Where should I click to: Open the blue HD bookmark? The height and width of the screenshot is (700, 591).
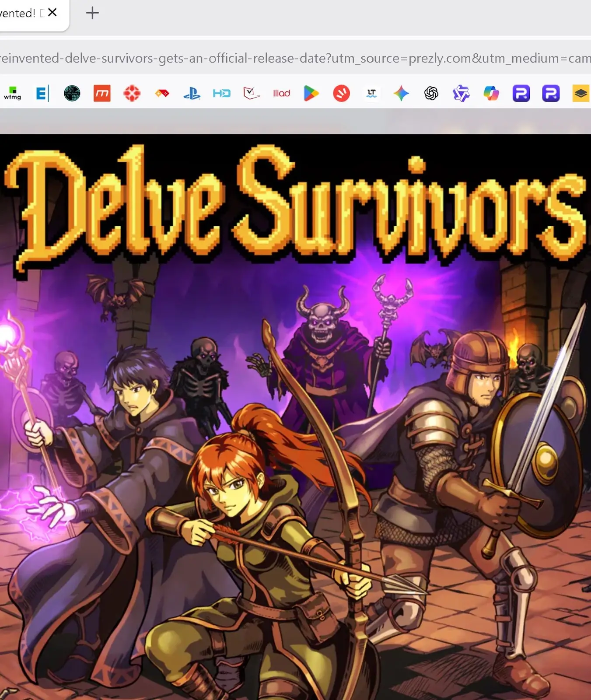221,93
